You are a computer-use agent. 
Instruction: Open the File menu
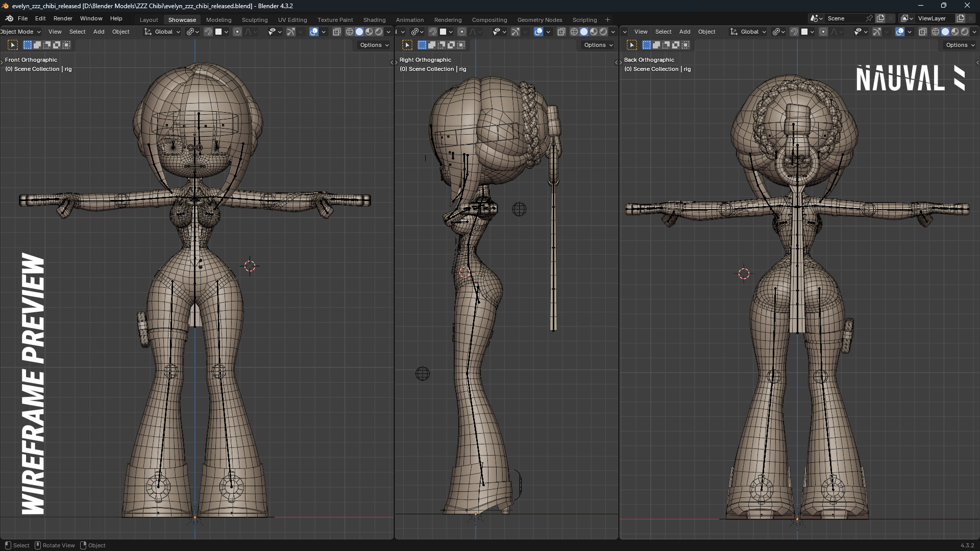point(22,18)
